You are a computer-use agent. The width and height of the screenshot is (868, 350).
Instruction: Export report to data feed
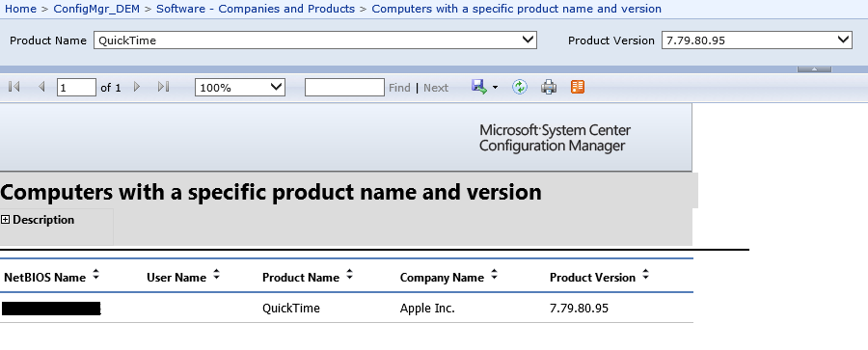point(578,87)
